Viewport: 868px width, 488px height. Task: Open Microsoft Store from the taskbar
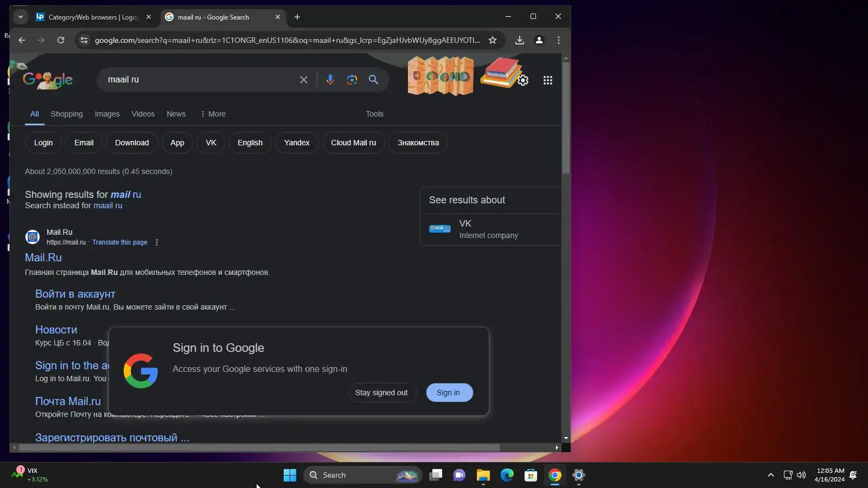pyautogui.click(x=531, y=476)
